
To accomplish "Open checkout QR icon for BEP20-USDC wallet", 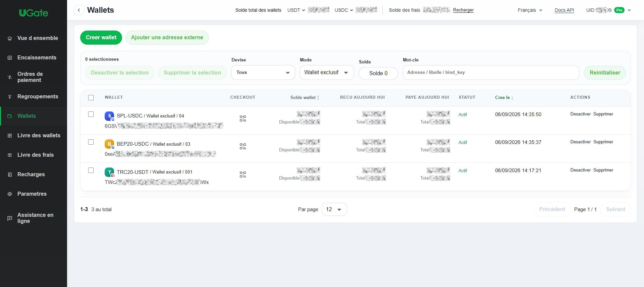I will [x=243, y=146].
